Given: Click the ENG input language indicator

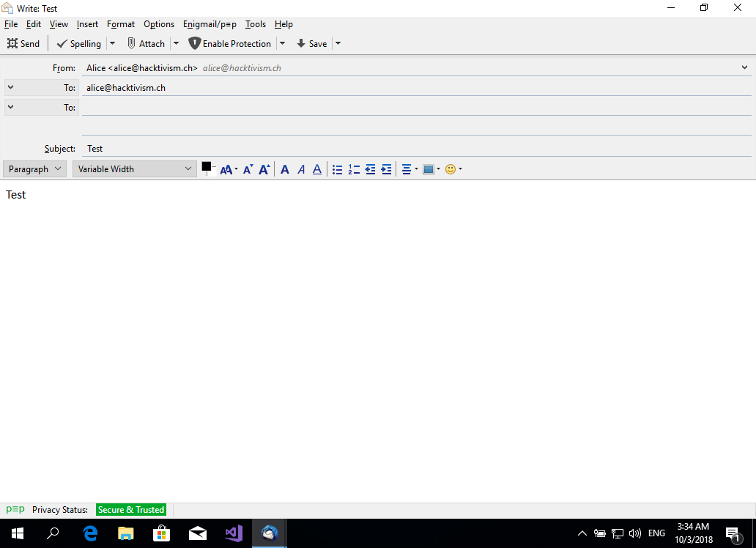Looking at the screenshot, I should point(656,533).
